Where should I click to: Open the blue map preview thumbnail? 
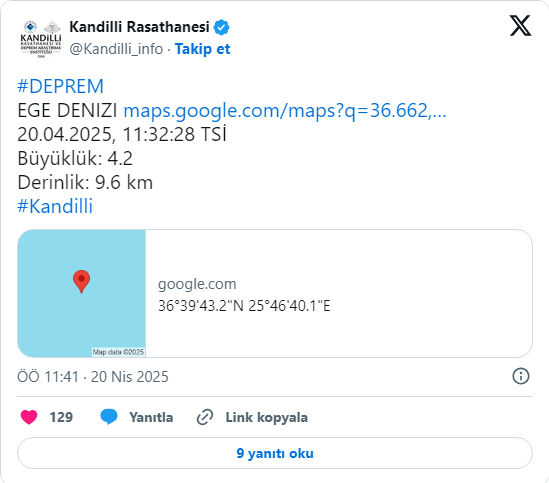tap(82, 294)
